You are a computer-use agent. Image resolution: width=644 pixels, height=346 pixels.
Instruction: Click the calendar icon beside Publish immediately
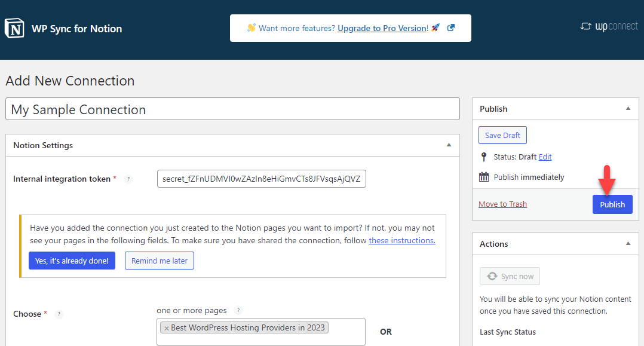[484, 177]
